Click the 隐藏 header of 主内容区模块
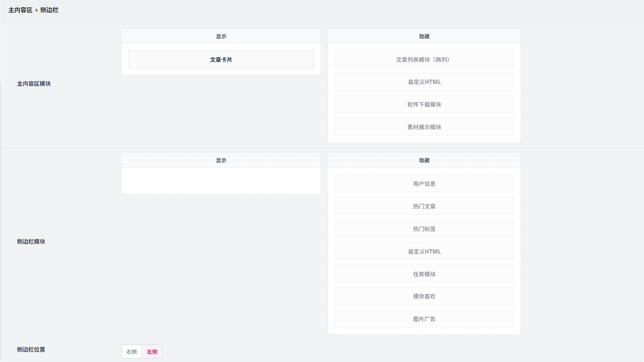 click(x=424, y=37)
